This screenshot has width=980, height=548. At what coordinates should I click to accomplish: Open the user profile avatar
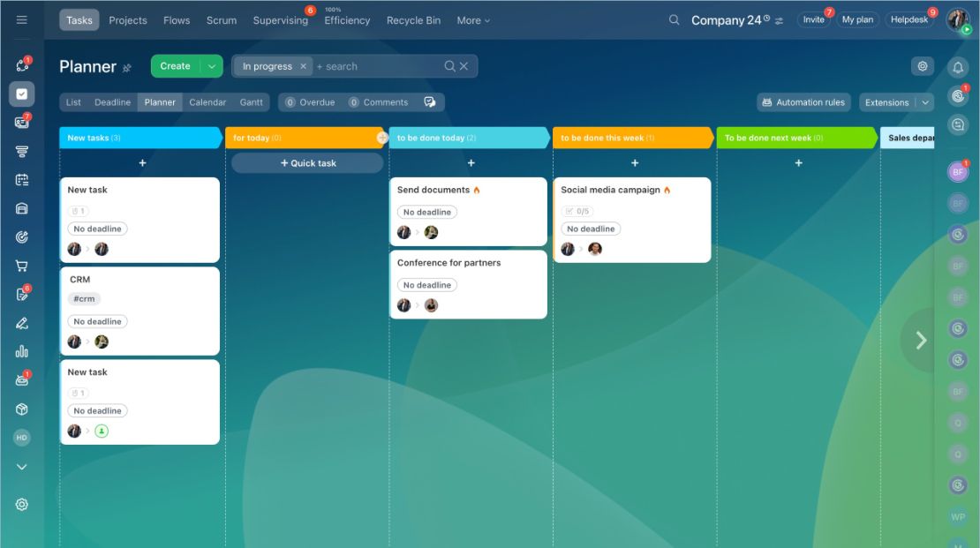click(x=958, y=20)
